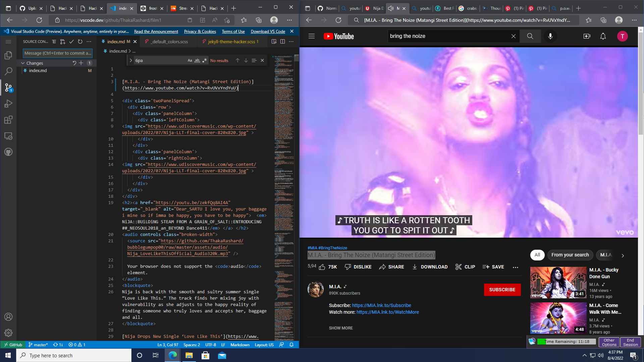
Task: Open Source Control more actions menu
Action: [x=89, y=42]
